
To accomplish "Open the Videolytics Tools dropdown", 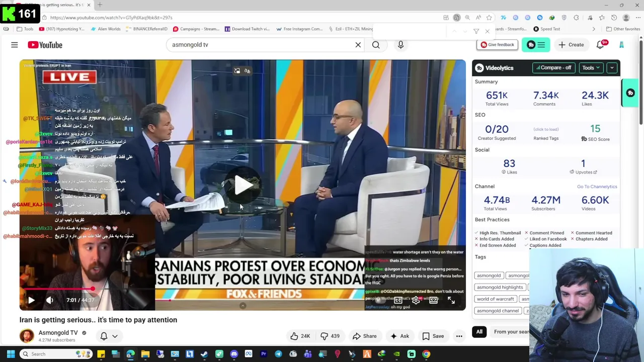I will click(591, 68).
